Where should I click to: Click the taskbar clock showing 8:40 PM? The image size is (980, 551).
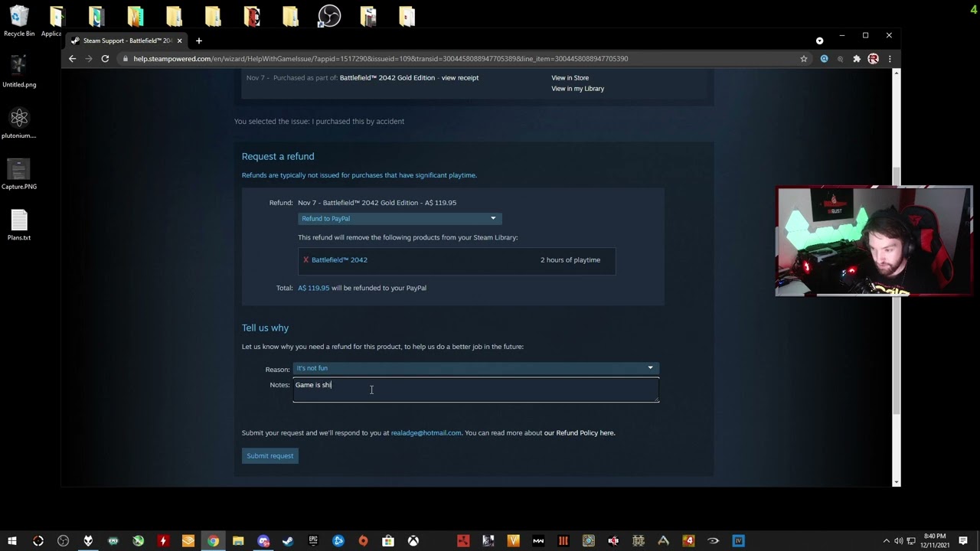coord(934,541)
